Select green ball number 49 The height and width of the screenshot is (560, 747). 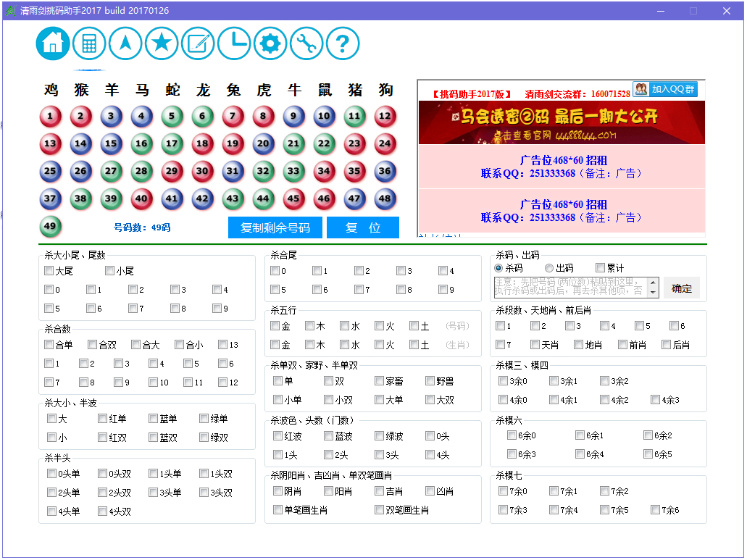point(51,226)
